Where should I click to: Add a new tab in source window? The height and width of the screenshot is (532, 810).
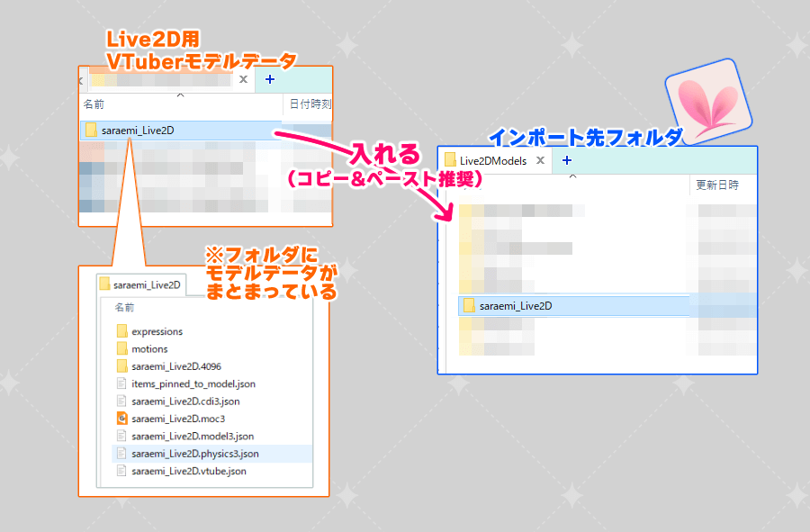coord(270,79)
